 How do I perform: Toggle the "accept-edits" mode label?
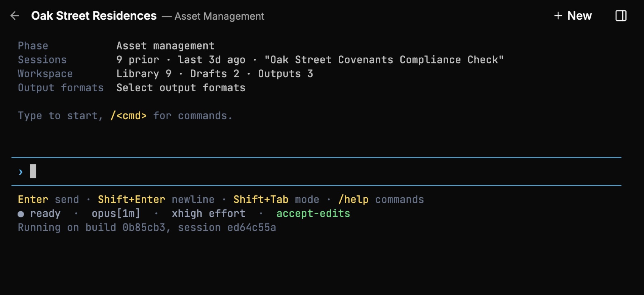[x=313, y=214]
